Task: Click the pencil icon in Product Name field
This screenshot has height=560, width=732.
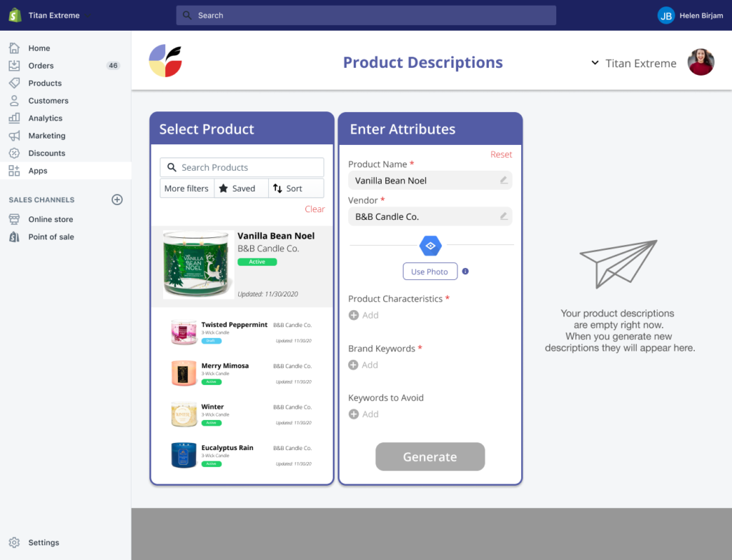Action: [x=503, y=180]
